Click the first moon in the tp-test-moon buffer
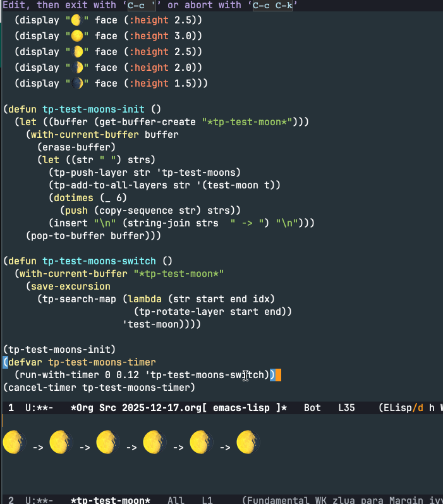Screen dimensions: 443x504 [x=15, y=442]
